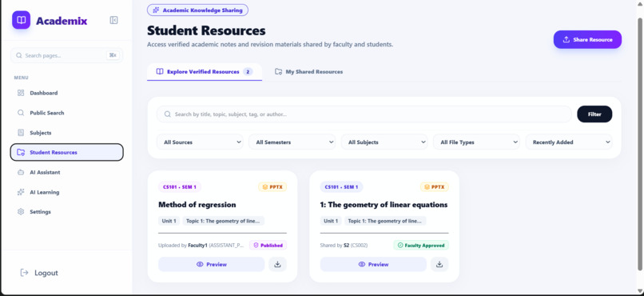Click the Academic Knowledge Sharing pill
644x296 pixels.
click(x=197, y=10)
